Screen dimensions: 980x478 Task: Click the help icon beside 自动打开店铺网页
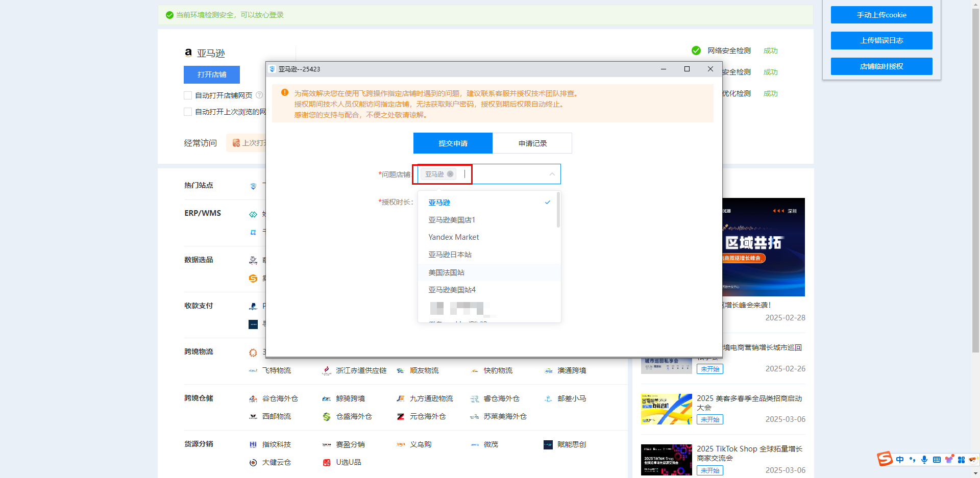[259, 95]
